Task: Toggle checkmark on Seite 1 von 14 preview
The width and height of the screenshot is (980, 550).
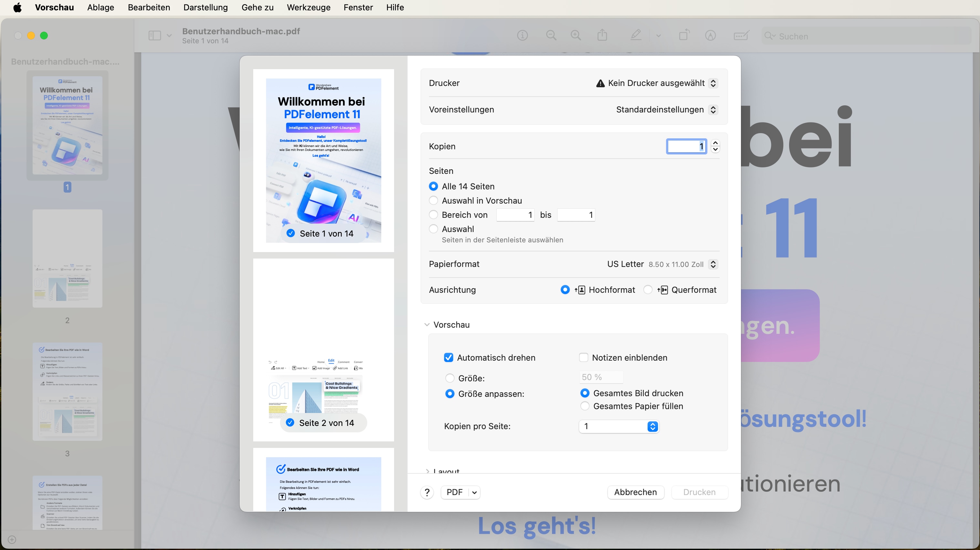Action: 291,233
